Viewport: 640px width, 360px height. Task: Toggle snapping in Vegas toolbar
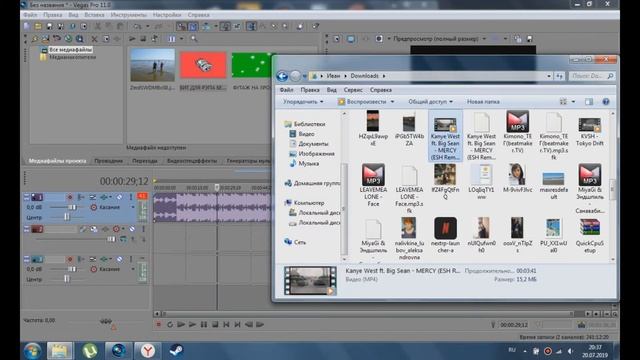click(181, 27)
